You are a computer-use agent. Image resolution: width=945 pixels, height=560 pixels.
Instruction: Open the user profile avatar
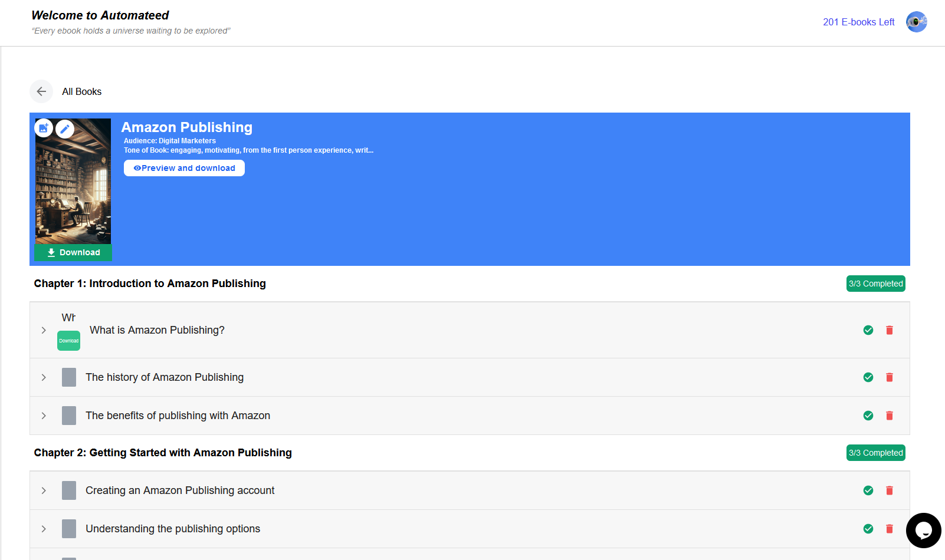[x=916, y=22]
